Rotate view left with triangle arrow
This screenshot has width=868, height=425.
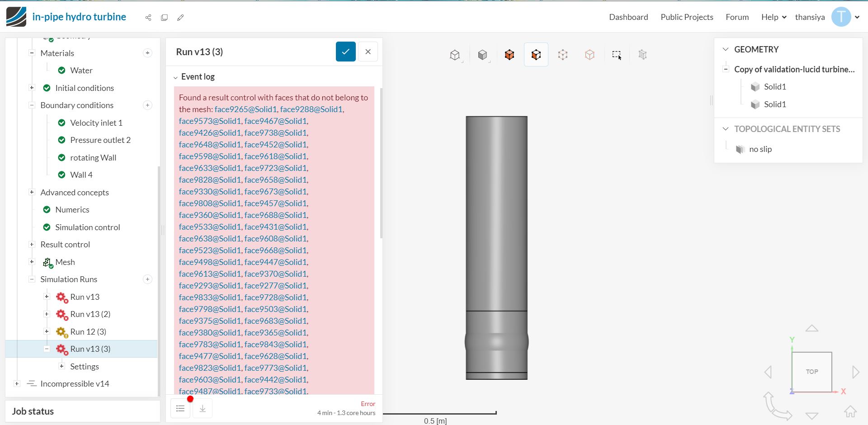coord(768,372)
